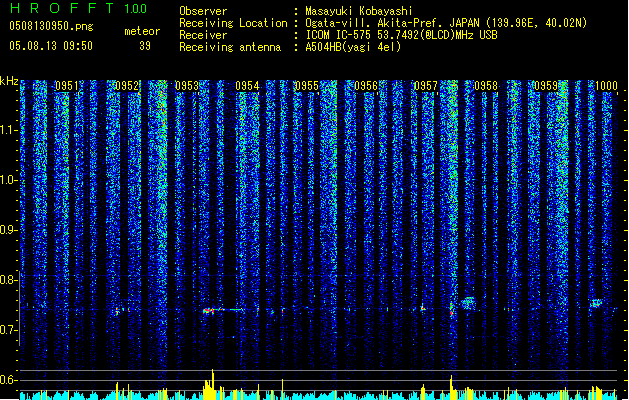629x400 pixels.
Task: Click the 0.8 kHz axis tick label
Action: pyautogui.click(x=8, y=280)
